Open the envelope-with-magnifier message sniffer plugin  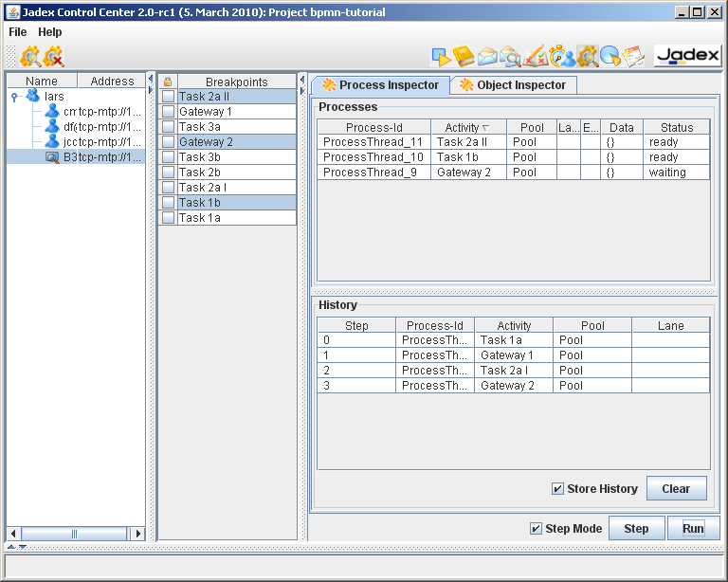511,57
